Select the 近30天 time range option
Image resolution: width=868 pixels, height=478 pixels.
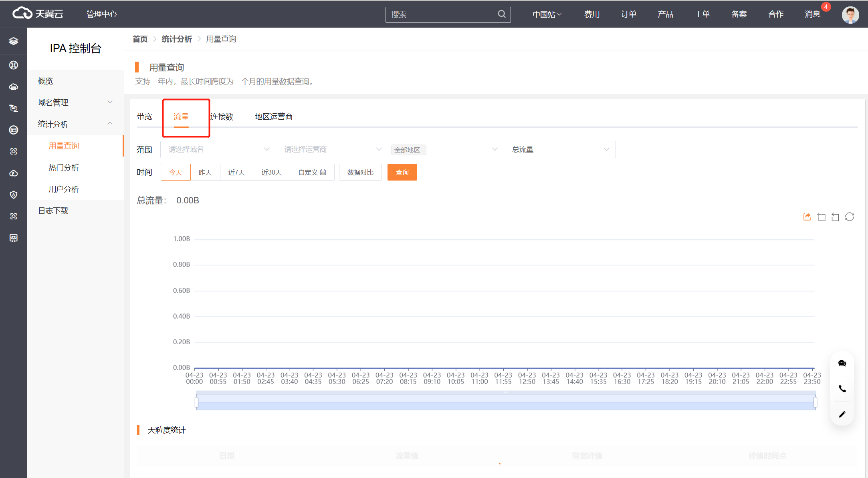pos(271,172)
